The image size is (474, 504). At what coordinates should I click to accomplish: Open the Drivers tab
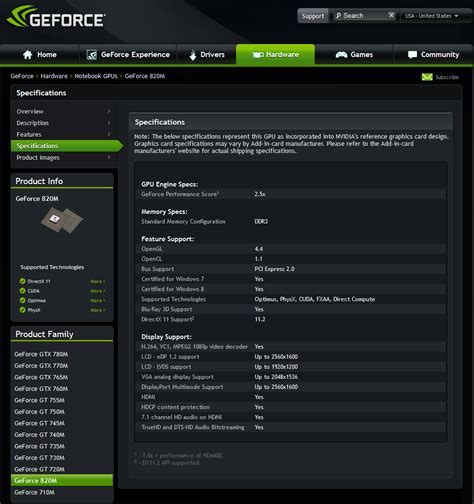207,55
